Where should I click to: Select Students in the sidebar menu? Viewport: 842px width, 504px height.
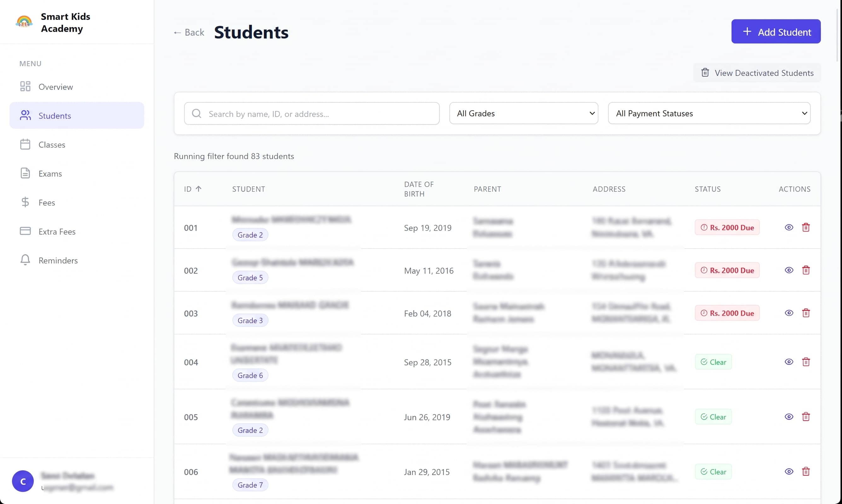[77, 116]
